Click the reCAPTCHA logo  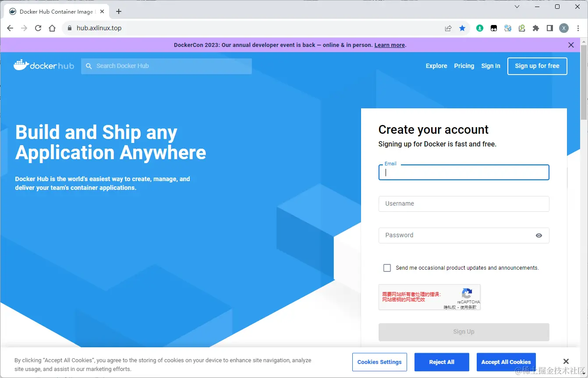[x=467, y=293]
